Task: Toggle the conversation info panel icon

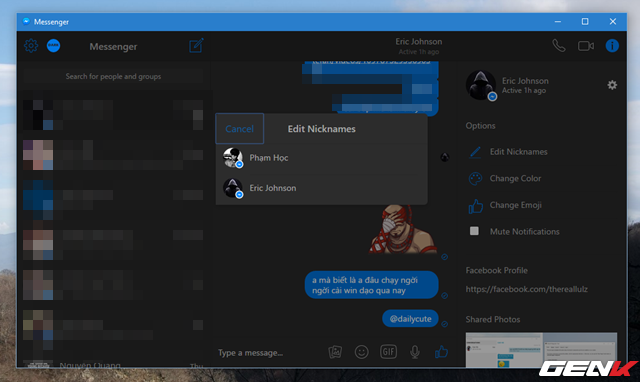Action: click(x=612, y=46)
